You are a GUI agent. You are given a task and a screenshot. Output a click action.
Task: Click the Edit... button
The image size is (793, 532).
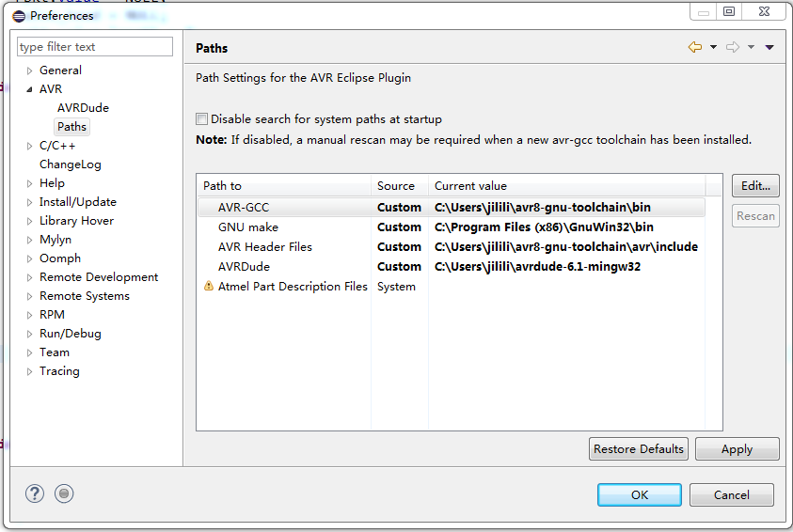pyautogui.click(x=755, y=186)
